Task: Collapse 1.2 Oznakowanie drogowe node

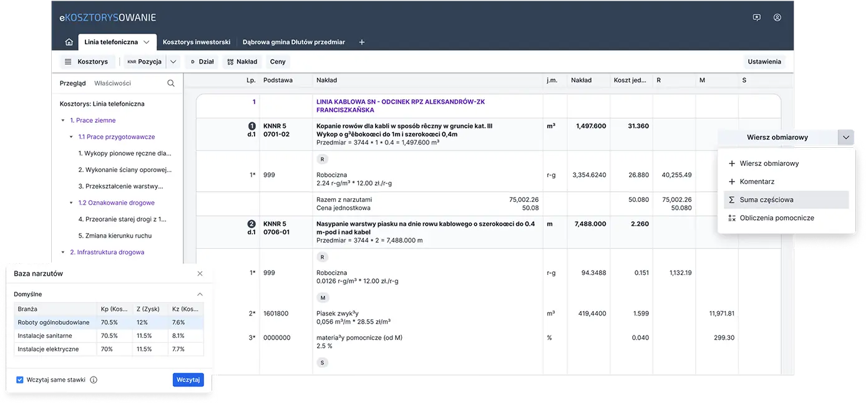Action: point(71,203)
